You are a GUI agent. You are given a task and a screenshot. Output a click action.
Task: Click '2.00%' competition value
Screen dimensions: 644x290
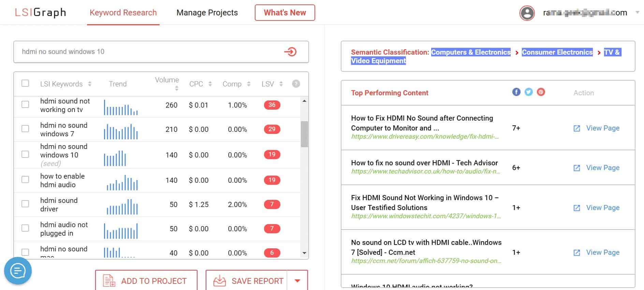(237, 205)
